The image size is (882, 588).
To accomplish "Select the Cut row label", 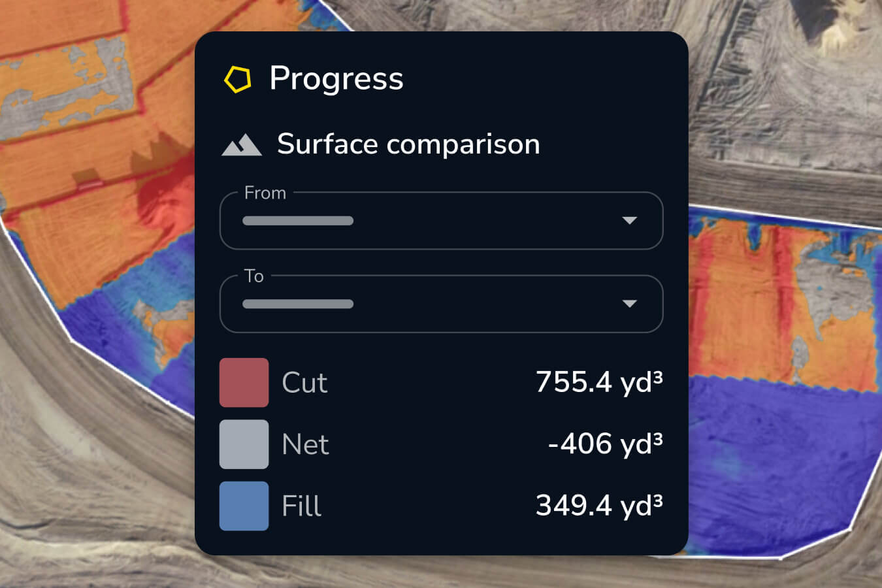I will coord(304,382).
